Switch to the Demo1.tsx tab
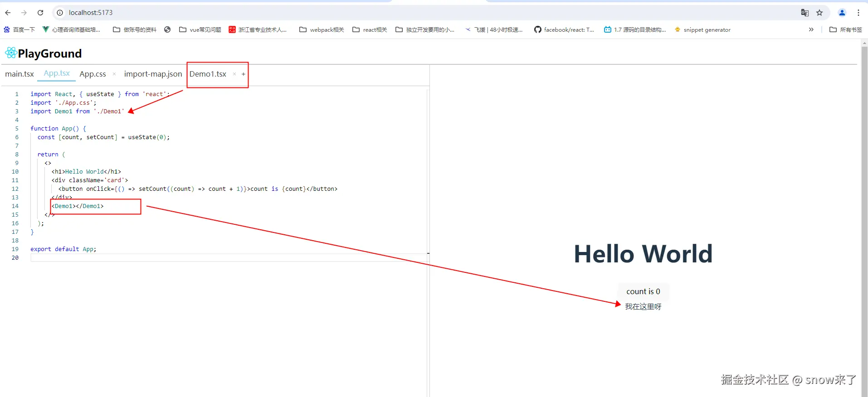The image size is (868, 397). click(x=208, y=74)
